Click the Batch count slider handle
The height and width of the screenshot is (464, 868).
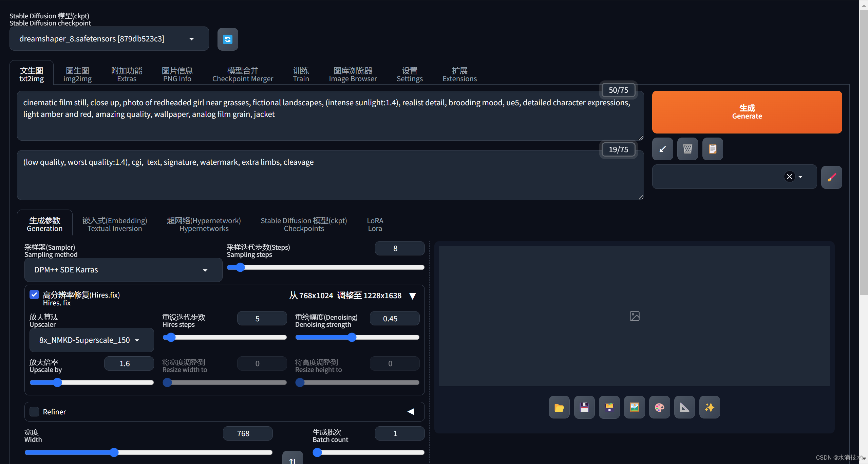pos(317,452)
